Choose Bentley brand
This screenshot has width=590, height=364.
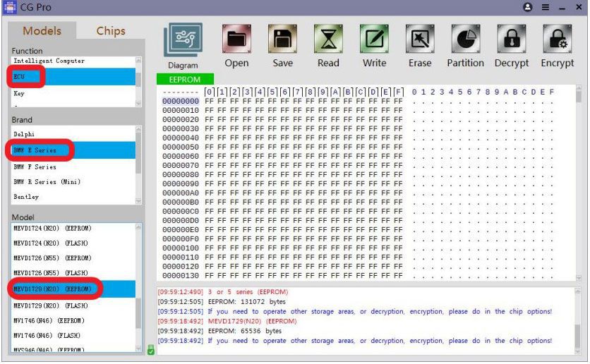coord(73,197)
